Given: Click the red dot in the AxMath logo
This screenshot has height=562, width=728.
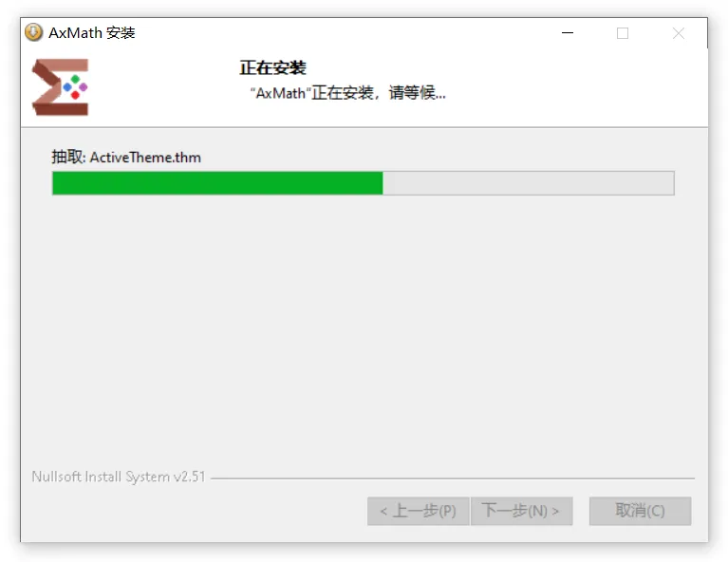Looking at the screenshot, I should pyautogui.click(x=75, y=95).
